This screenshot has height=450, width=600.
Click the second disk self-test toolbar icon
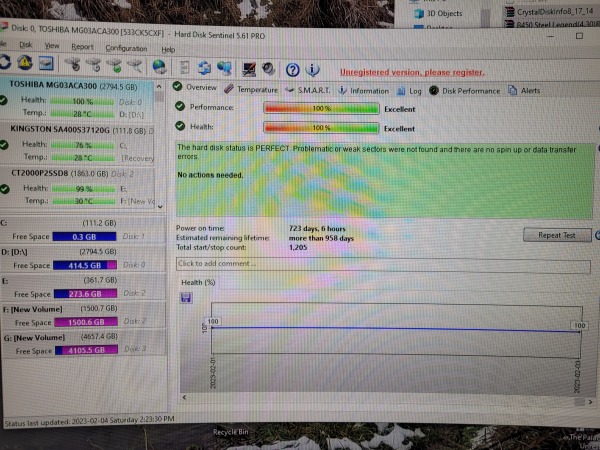coord(94,65)
